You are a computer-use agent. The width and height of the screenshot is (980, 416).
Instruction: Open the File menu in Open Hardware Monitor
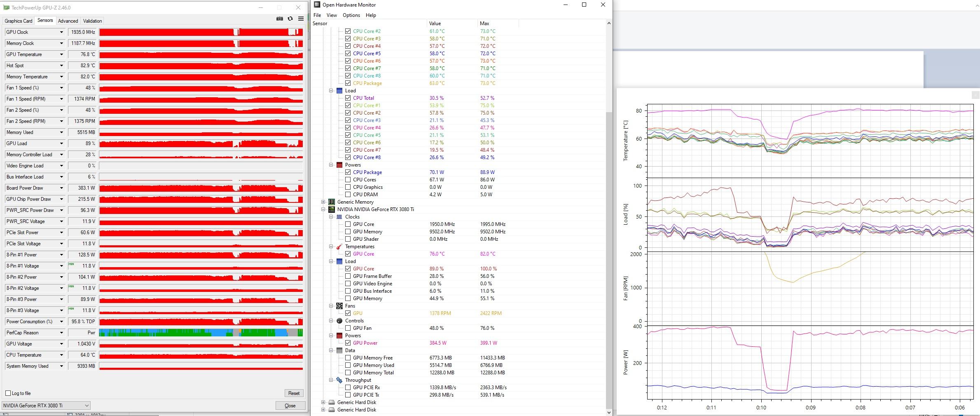[x=317, y=15]
